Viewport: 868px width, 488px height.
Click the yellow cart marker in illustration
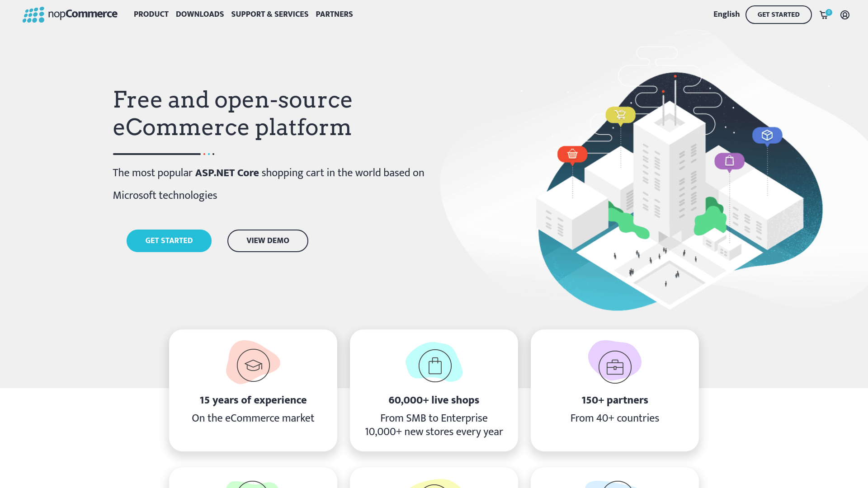coord(621,116)
